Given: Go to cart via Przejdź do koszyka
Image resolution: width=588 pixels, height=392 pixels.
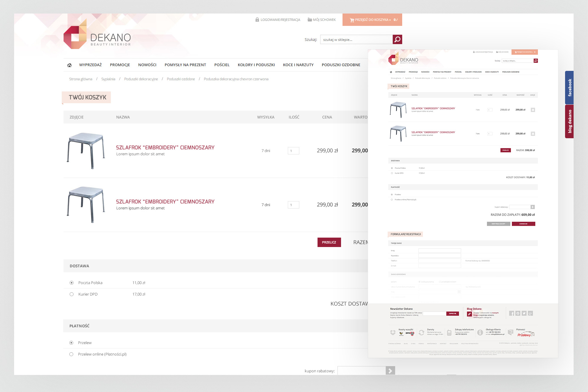Looking at the screenshot, I should tap(372, 20).
